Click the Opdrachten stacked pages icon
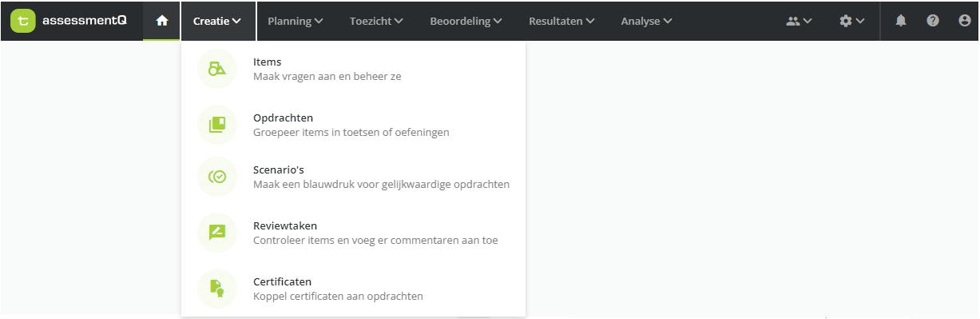The height and width of the screenshot is (319, 980). click(217, 125)
